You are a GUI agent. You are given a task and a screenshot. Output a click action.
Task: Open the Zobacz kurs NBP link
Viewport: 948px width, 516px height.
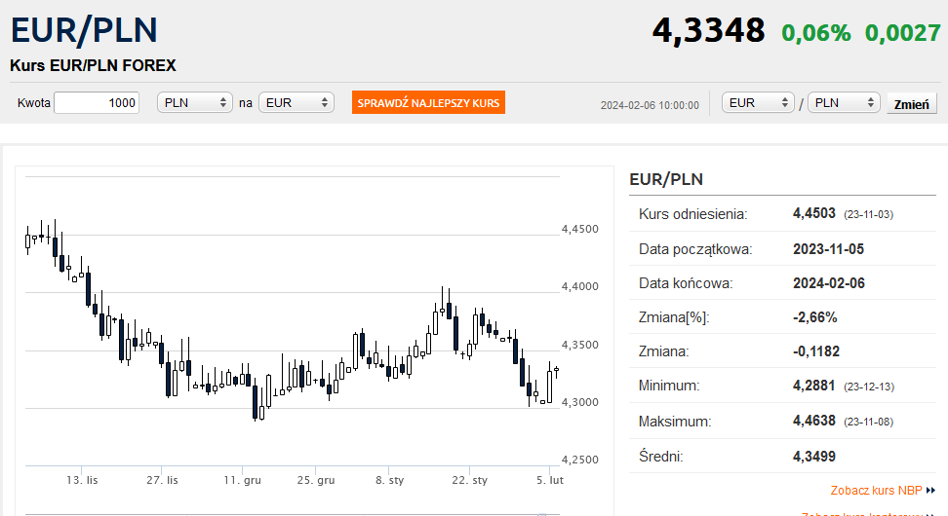tap(876, 490)
